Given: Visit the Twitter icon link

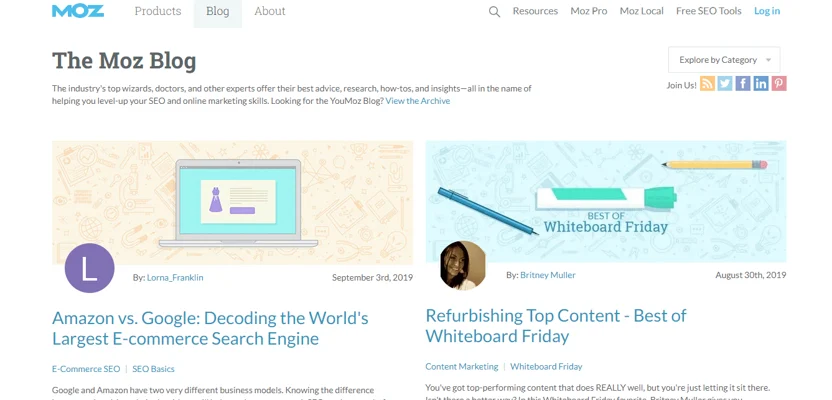Looking at the screenshot, I should point(725,84).
